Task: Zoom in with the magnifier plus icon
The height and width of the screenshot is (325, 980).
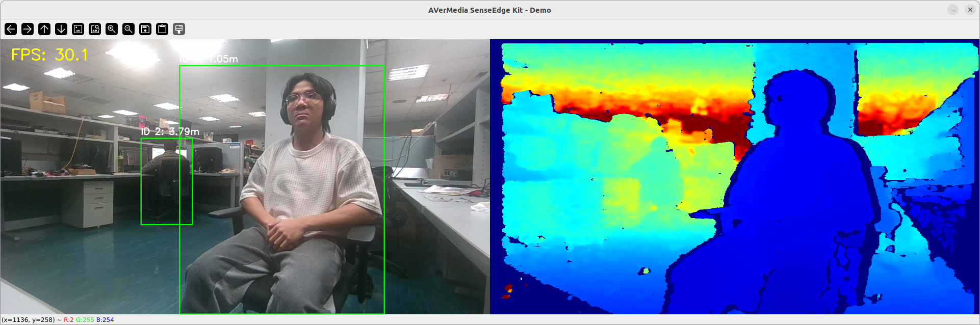Action: 112,29
